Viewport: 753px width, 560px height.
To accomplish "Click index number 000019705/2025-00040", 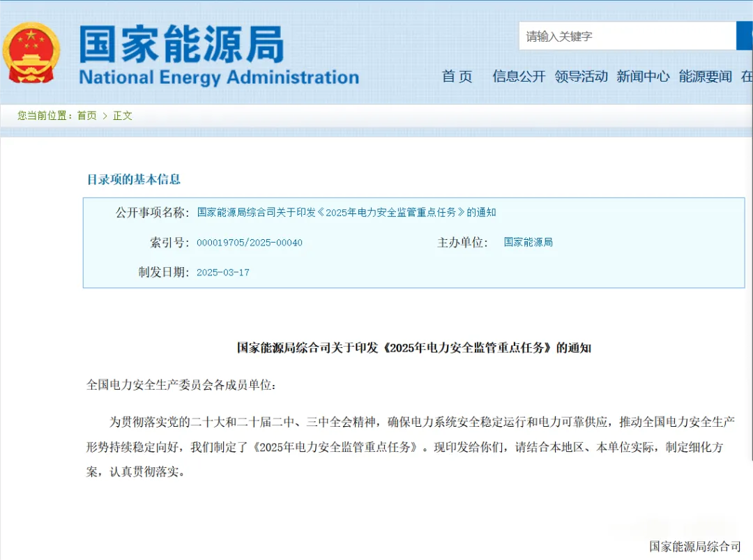I will point(250,243).
